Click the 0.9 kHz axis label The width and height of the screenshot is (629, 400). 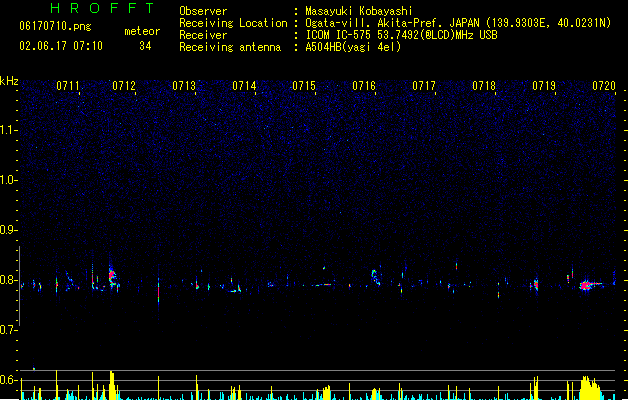8,230
